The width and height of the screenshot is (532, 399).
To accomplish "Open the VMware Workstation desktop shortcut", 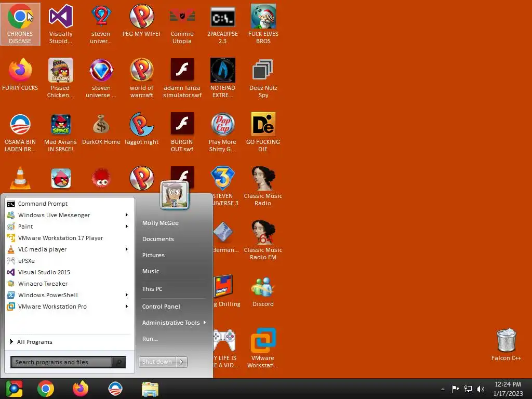I will click(263, 348).
